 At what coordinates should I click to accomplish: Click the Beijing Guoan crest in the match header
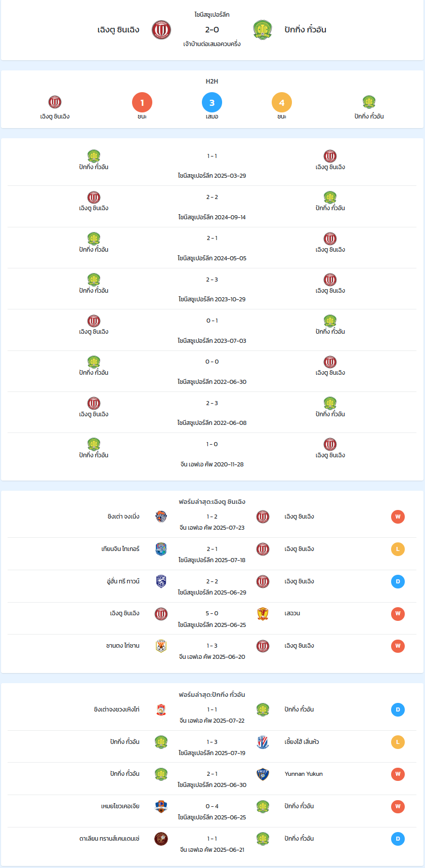(263, 30)
